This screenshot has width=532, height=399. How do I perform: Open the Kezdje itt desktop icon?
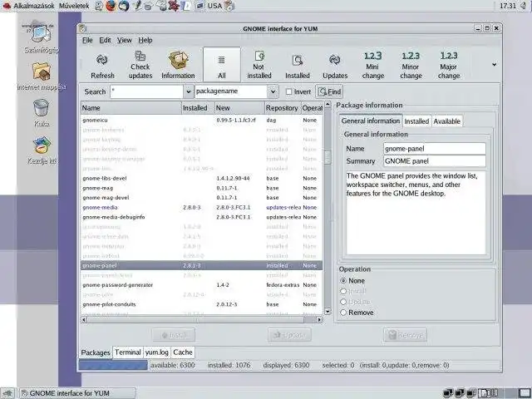(x=42, y=150)
